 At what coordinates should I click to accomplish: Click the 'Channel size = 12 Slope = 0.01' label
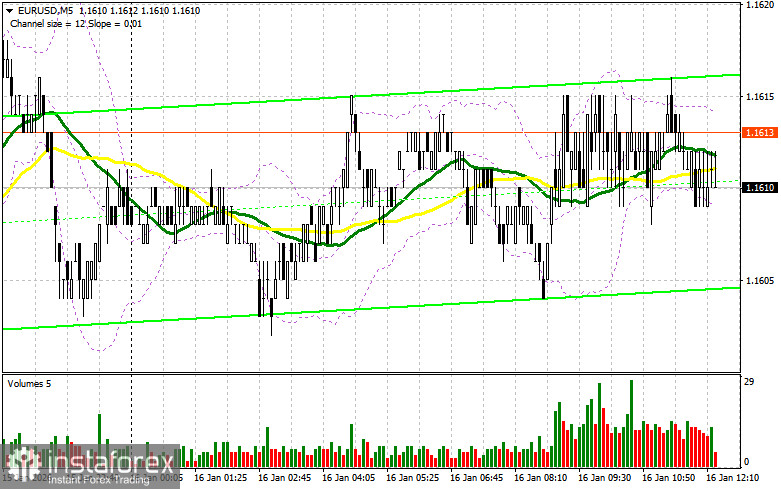coord(76,23)
